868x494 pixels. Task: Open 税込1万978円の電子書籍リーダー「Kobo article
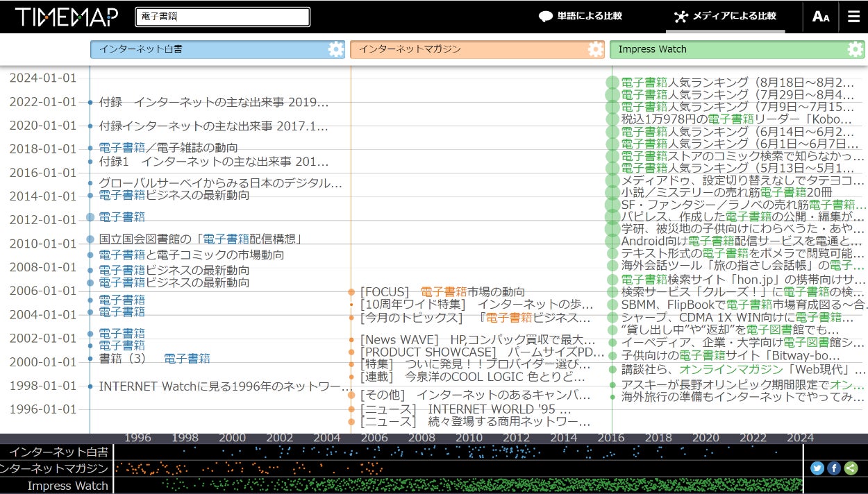point(736,119)
